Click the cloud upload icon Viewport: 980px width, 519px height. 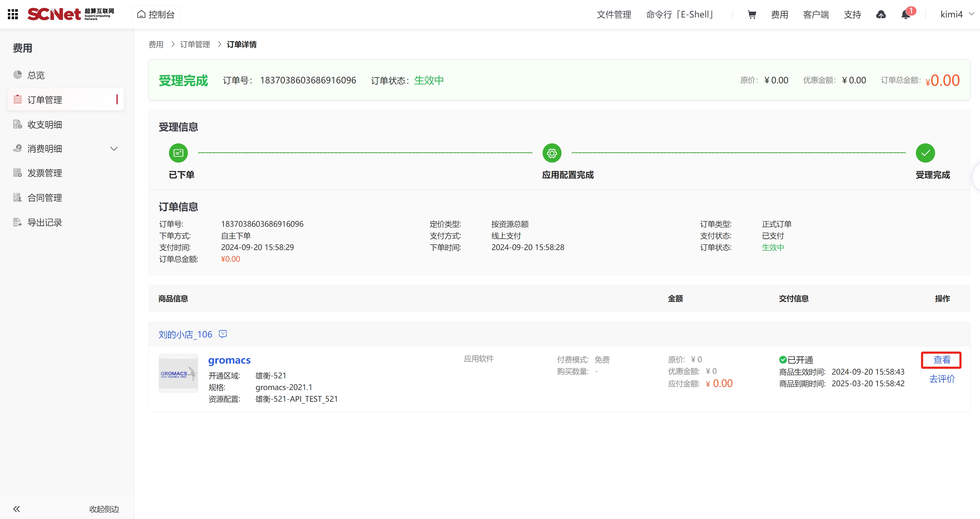coord(881,14)
